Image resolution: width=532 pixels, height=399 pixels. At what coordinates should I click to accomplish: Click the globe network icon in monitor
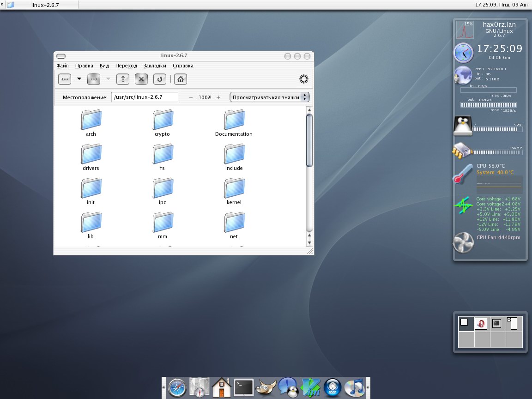(x=463, y=75)
